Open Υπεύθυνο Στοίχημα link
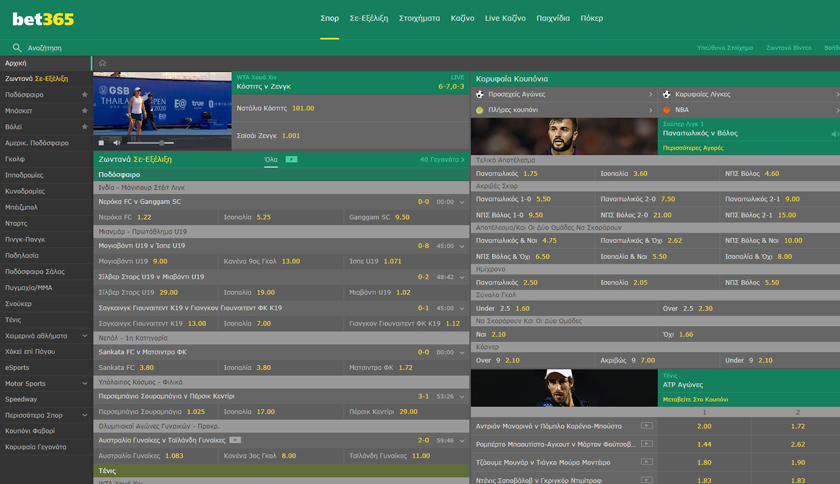This screenshot has height=484, width=840. coord(725,48)
